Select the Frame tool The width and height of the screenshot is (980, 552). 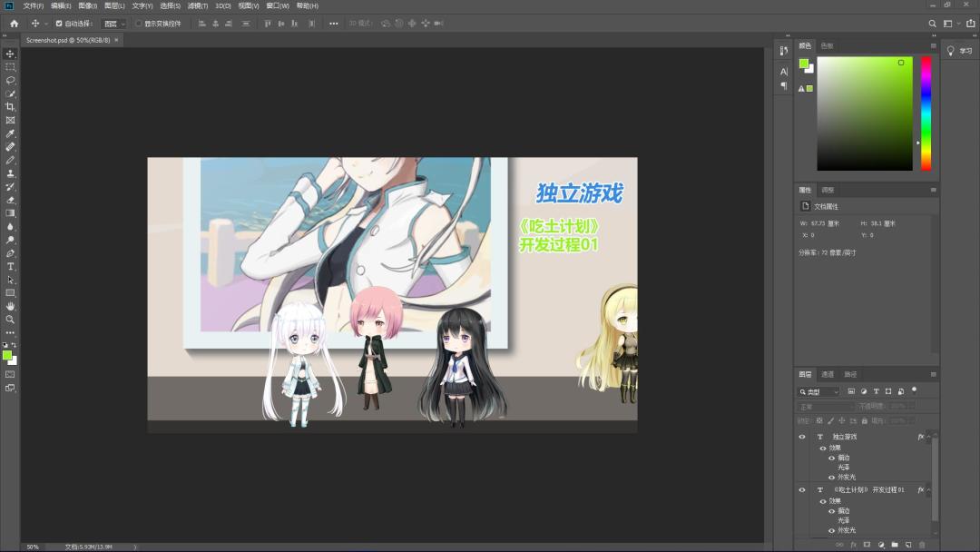pyautogui.click(x=10, y=120)
